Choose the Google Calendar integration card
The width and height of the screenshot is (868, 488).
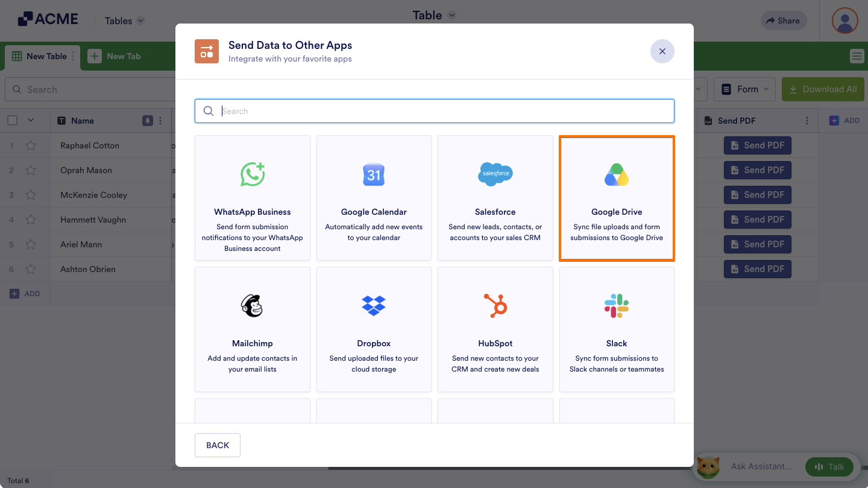tap(374, 198)
